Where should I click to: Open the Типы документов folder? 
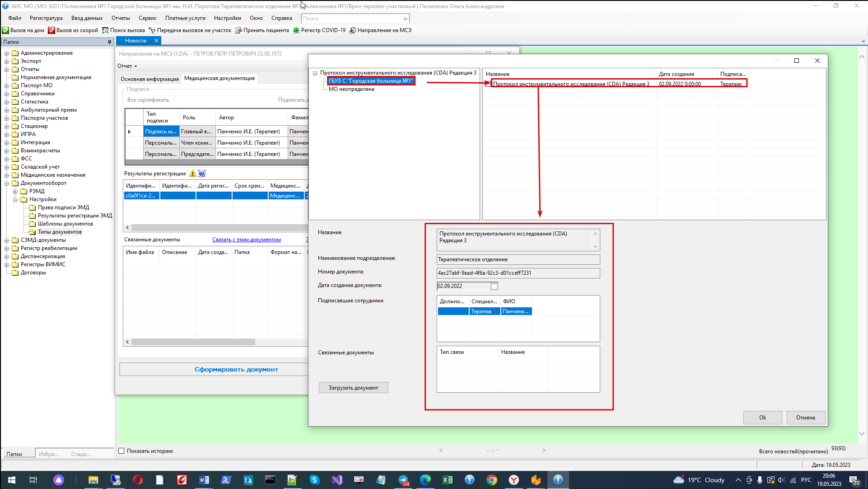click(60, 232)
